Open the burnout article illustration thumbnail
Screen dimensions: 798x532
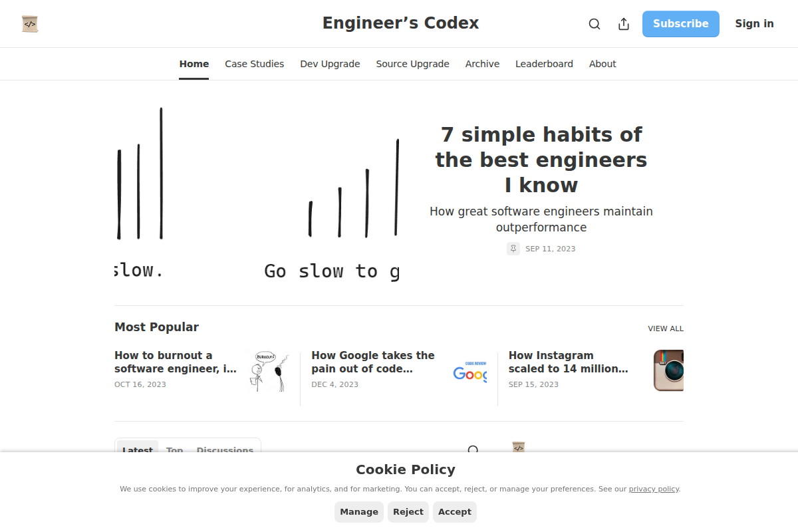[x=270, y=370]
